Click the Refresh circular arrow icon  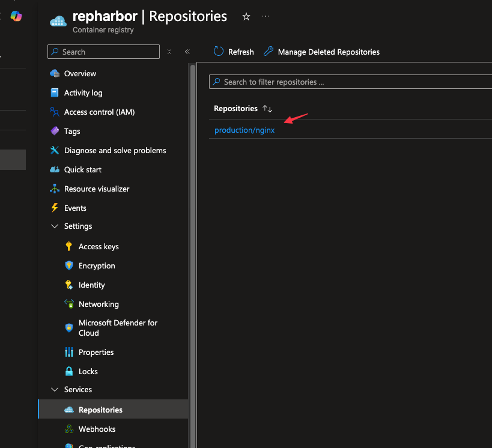pos(219,52)
